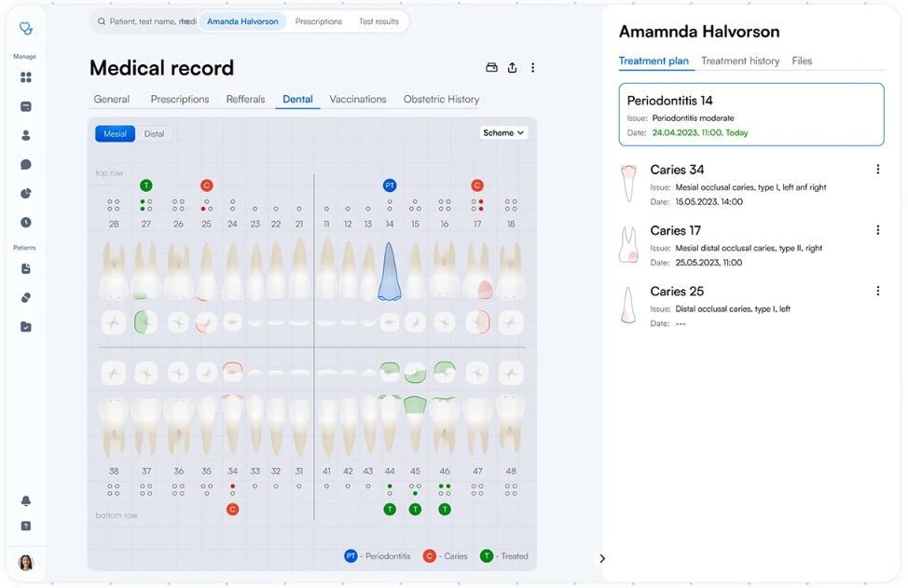Open the Scheme dropdown
Viewport: 908px width, 588px height.
pos(503,132)
